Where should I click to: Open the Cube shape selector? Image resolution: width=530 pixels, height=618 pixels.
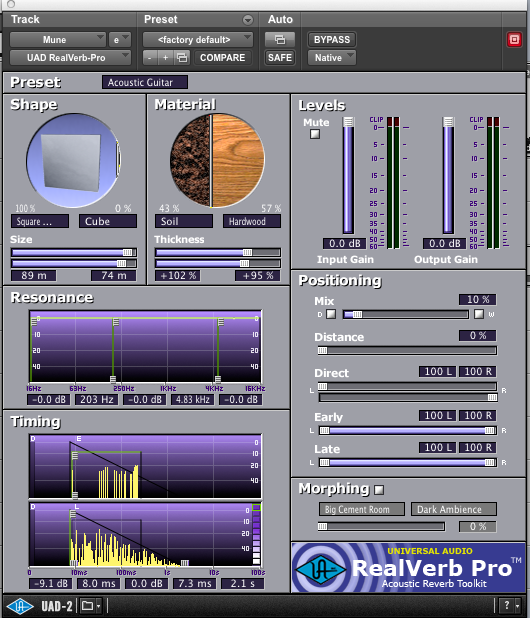[108, 221]
